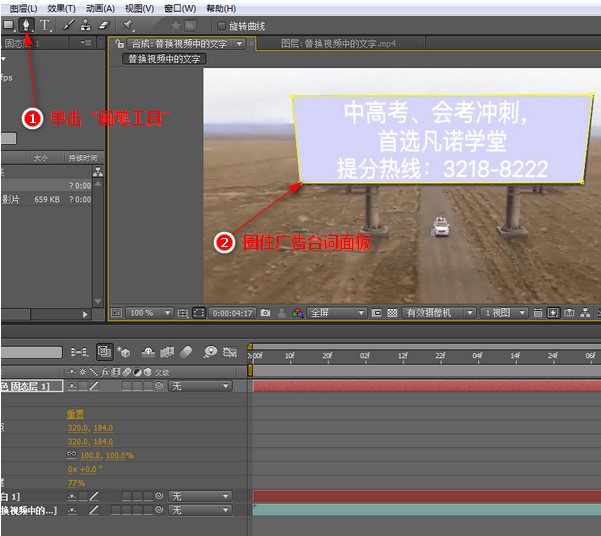The image size is (601, 536).
Task: Open the 动画(A) menu
Action: click(x=100, y=8)
